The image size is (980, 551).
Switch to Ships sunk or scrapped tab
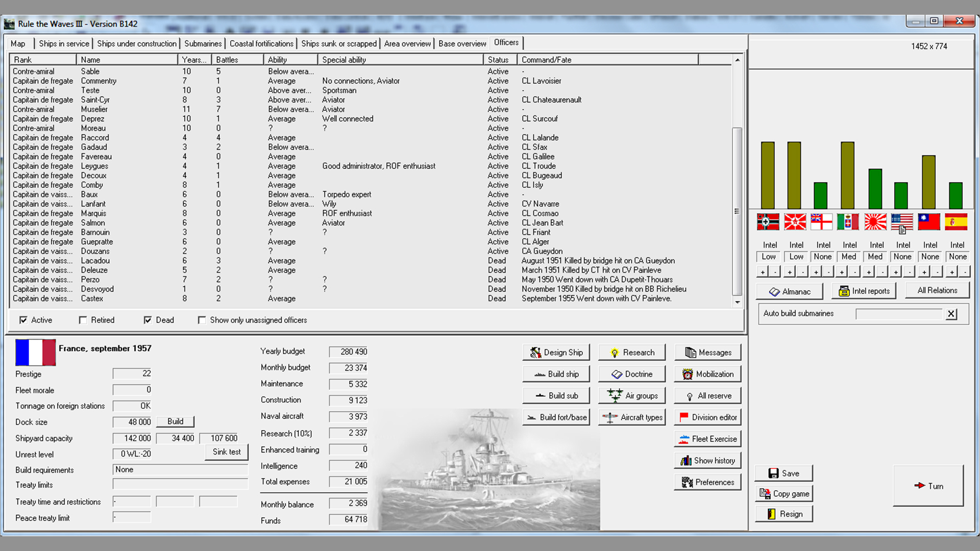tap(339, 43)
